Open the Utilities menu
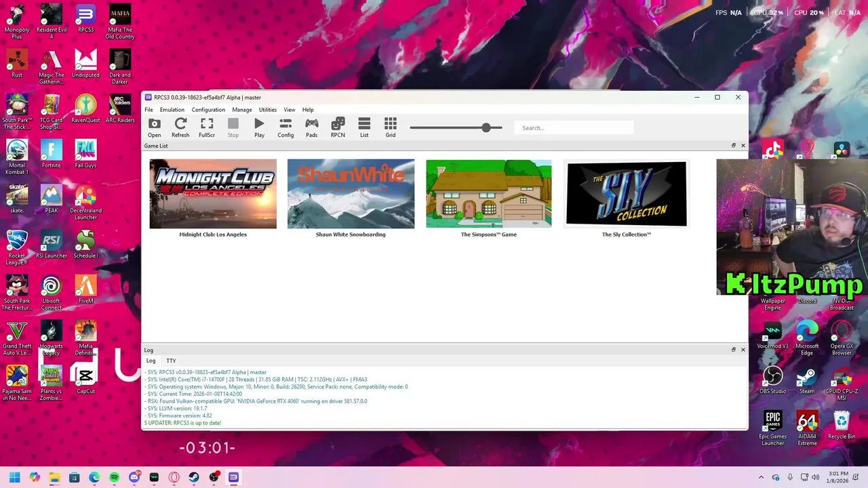The height and width of the screenshot is (488, 868). click(x=268, y=110)
